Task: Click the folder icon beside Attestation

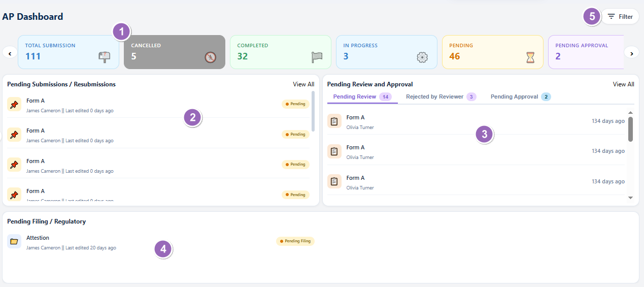Action: 14,241
